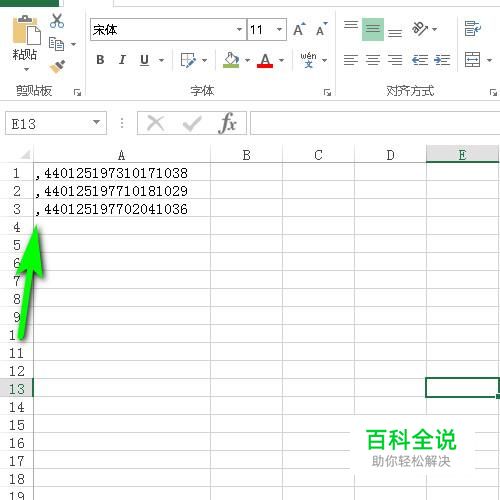Apply fill color with paint bucket
The height and width of the screenshot is (500, 500).
point(231,60)
